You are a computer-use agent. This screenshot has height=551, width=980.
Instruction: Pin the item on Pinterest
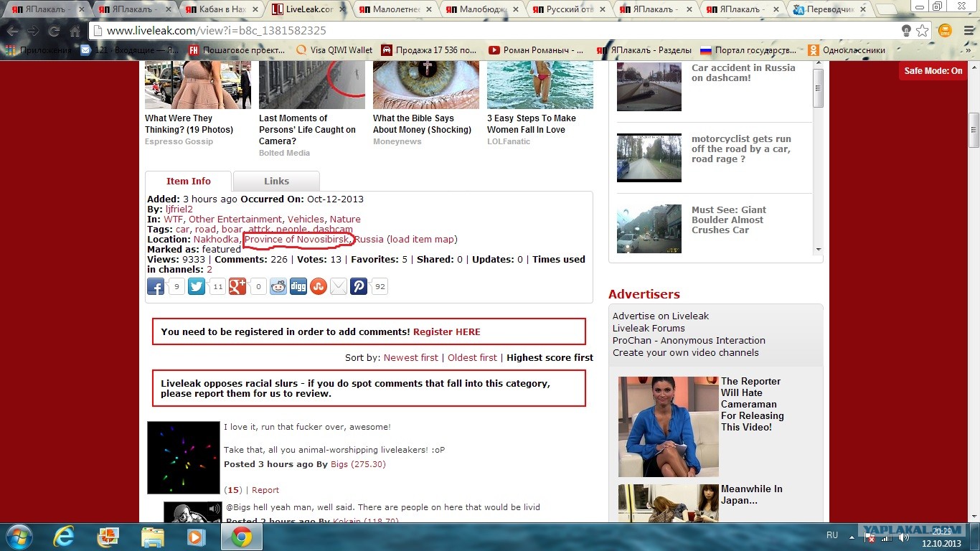(x=359, y=287)
